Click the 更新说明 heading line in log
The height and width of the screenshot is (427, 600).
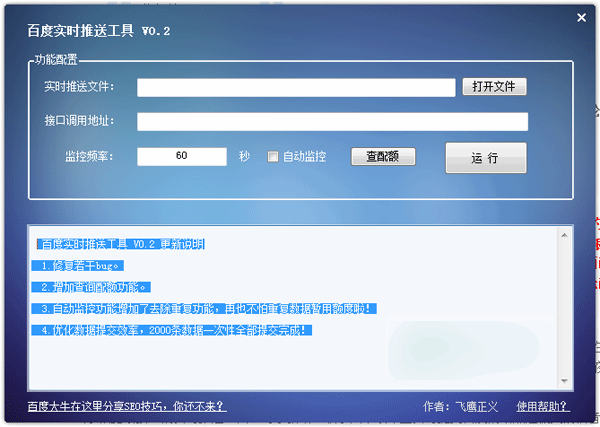click(x=121, y=244)
